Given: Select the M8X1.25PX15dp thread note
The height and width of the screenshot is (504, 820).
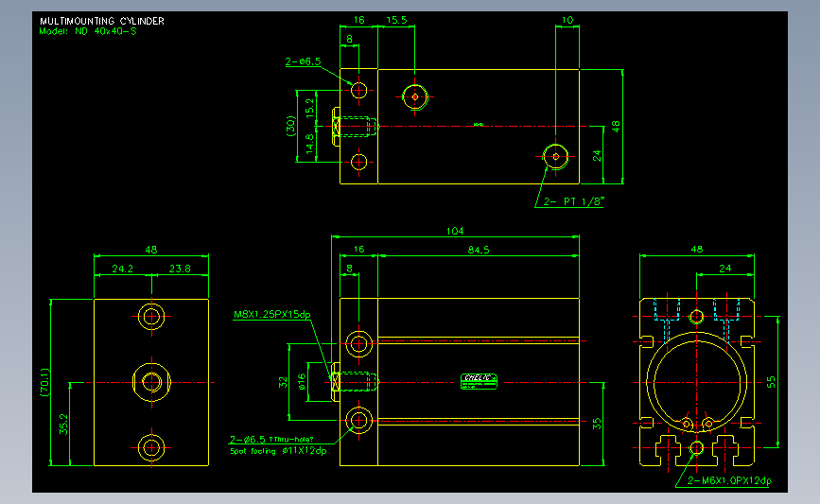Looking at the screenshot, I should pyautogui.click(x=272, y=315).
